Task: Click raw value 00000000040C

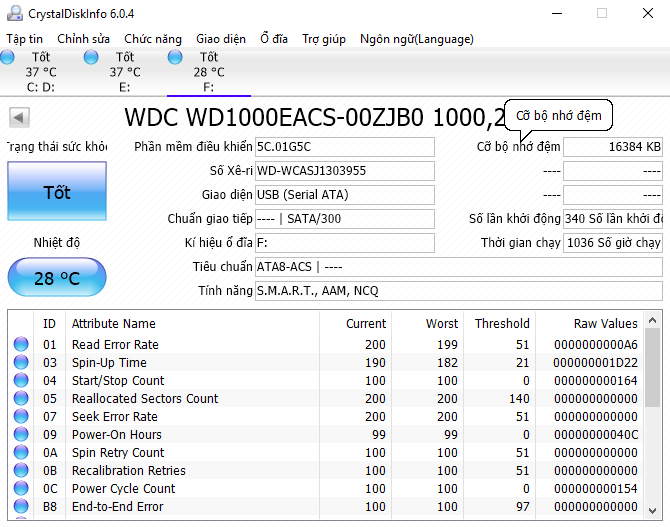Action: 596,434
